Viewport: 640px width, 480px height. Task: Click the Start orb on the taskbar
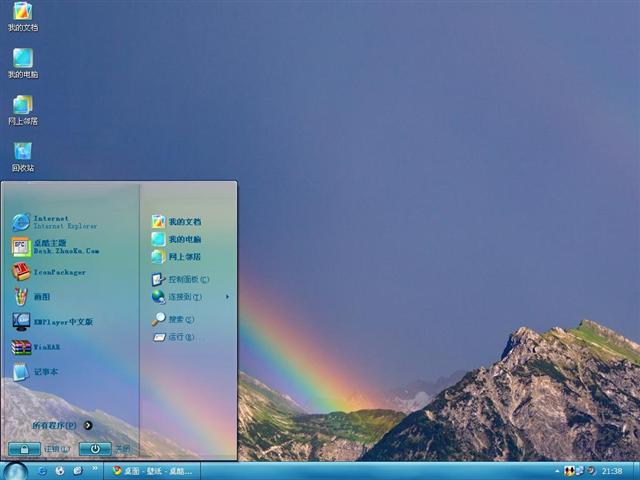pos(15,470)
